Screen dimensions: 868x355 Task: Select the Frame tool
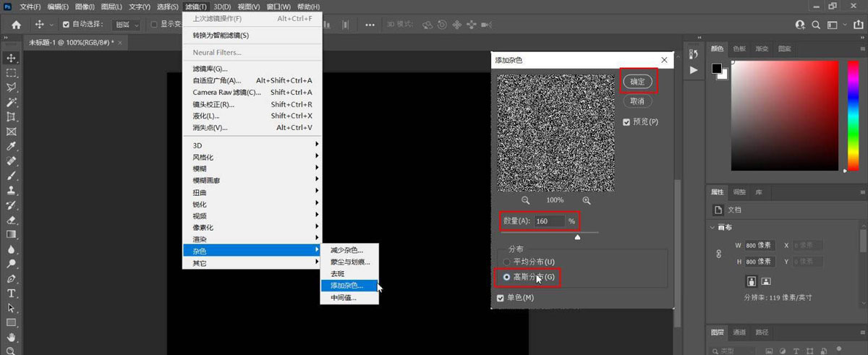pyautogui.click(x=12, y=132)
